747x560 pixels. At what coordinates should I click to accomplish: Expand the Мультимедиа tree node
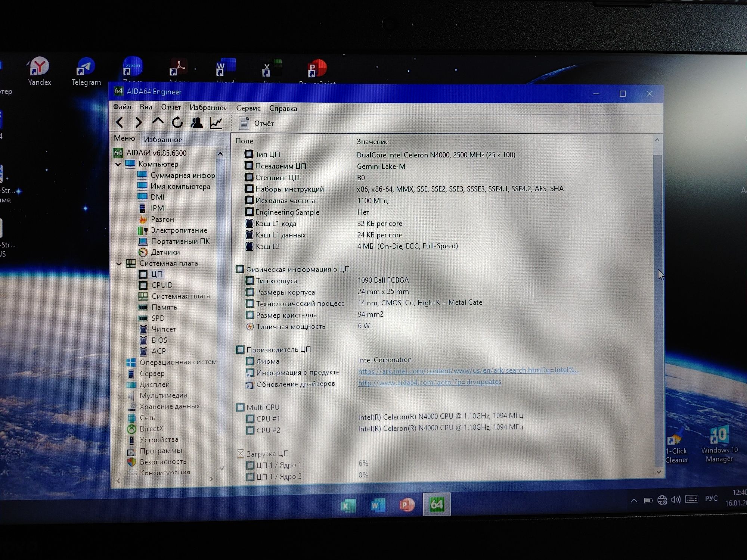120,396
